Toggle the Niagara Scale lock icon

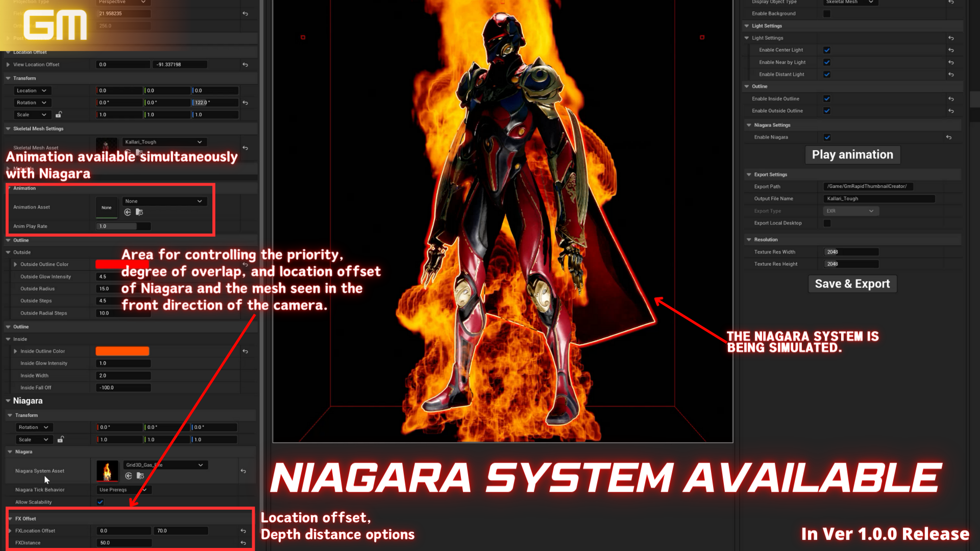click(61, 439)
